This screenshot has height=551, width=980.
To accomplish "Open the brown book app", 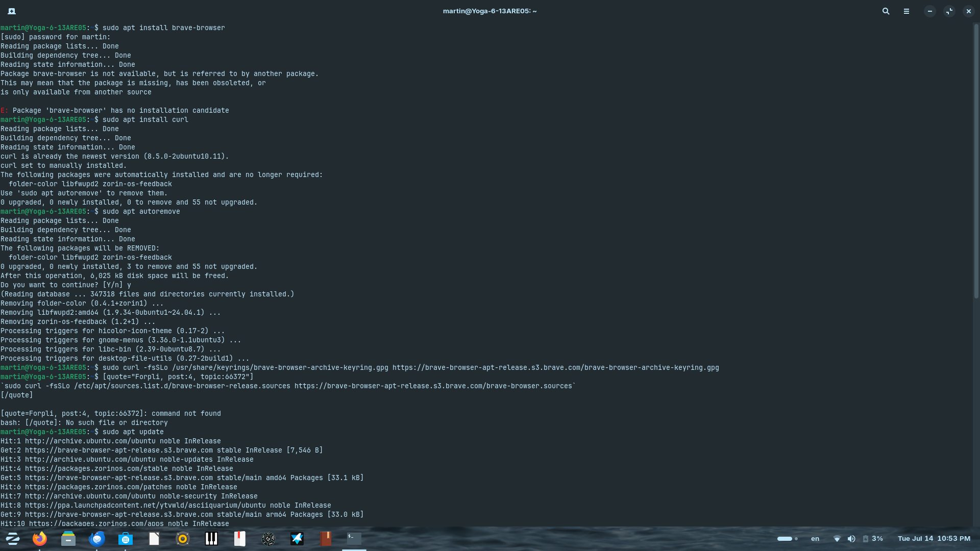I will click(326, 538).
